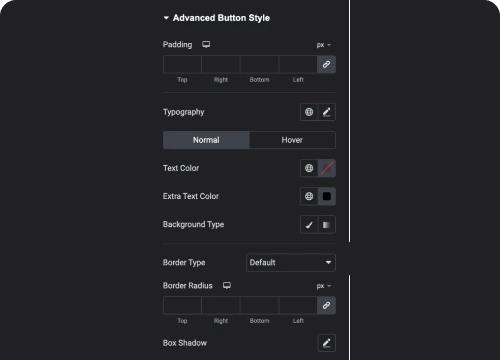Screen dimensions: 500x360
Task: Click Border Radius responsive device icon
Action: (x=227, y=285)
